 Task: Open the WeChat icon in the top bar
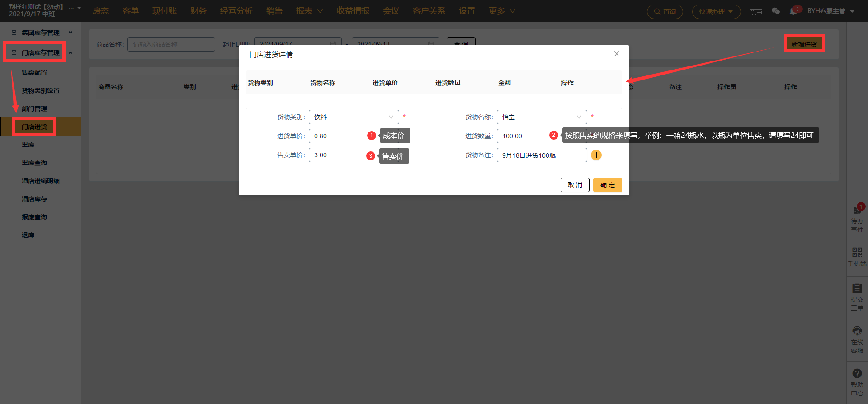tap(776, 11)
